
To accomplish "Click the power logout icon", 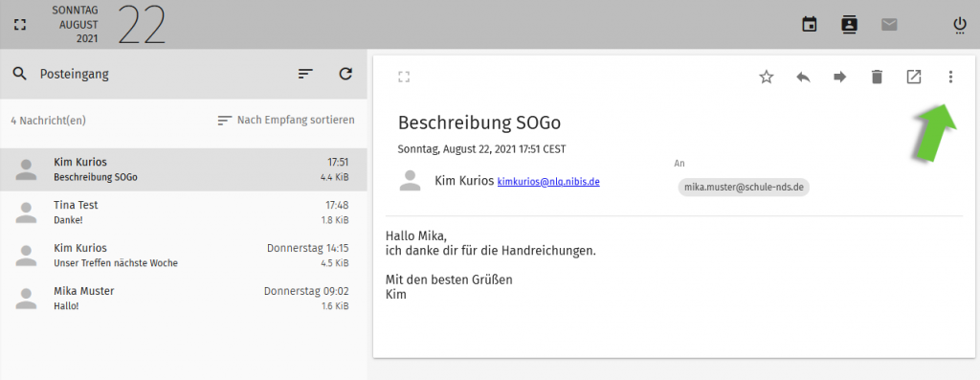I will point(959,26).
